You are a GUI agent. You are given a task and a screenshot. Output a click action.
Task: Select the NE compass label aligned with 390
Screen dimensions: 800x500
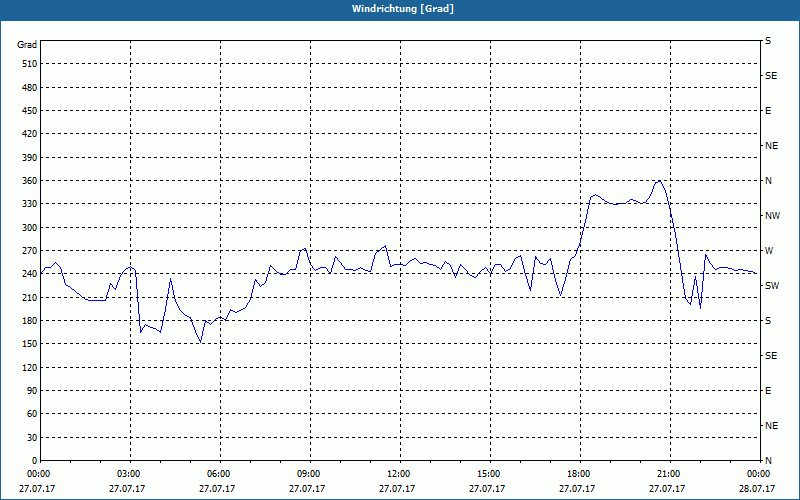pos(771,146)
